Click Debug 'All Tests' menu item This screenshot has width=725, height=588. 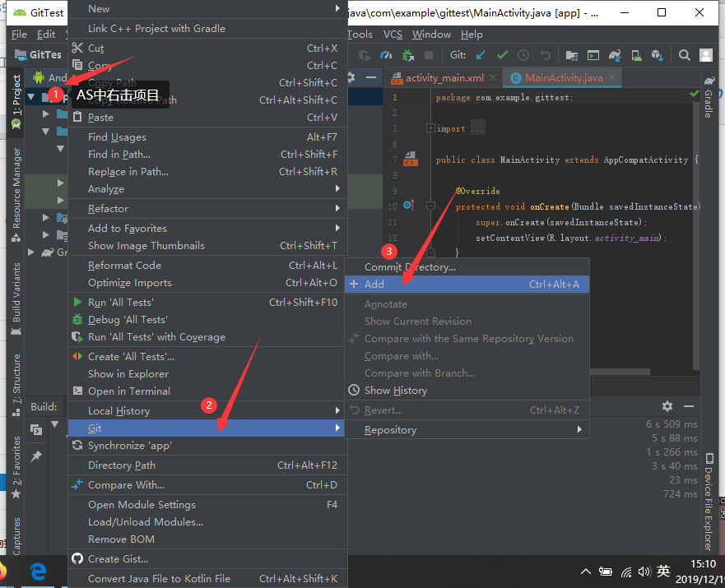(207, 320)
